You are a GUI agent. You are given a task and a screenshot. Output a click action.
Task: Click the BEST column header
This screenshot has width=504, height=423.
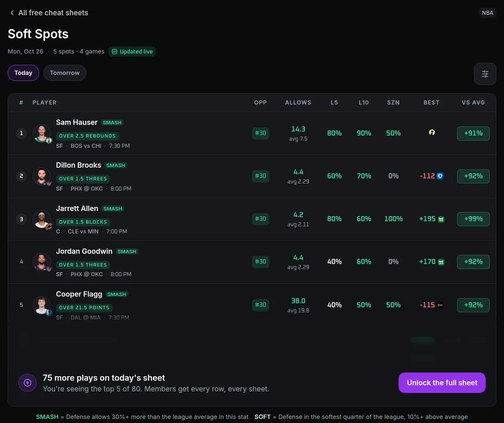click(431, 103)
